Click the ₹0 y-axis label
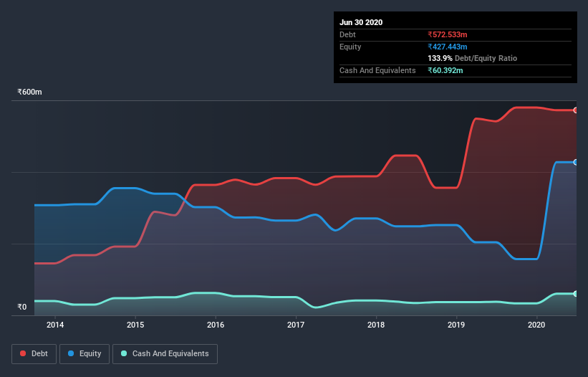This screenshot has width=588, height=377. [x=22, y=307]
